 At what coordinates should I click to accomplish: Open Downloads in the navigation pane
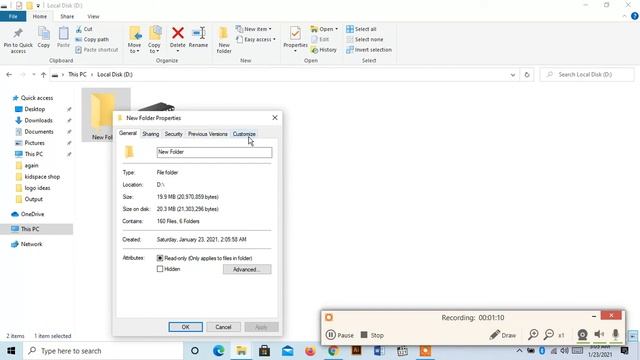(x=38, y=120)
